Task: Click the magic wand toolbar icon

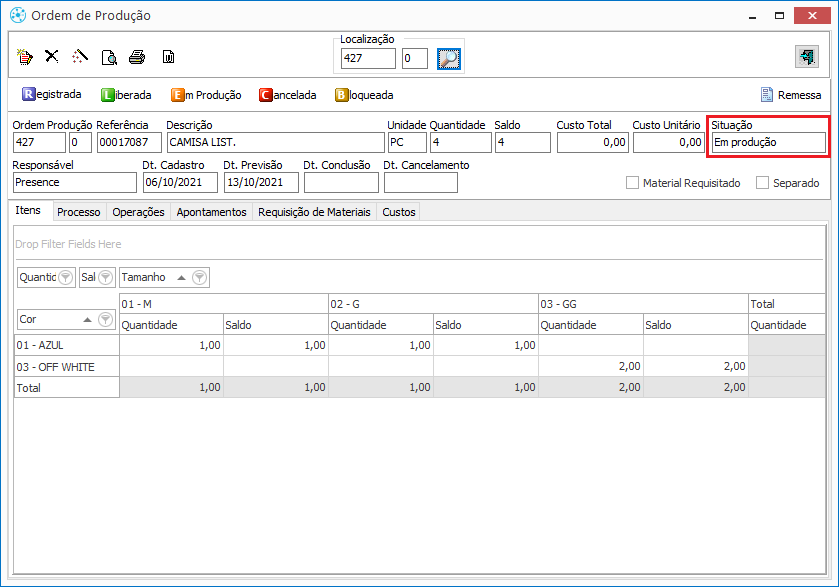Action: (80, 56)
